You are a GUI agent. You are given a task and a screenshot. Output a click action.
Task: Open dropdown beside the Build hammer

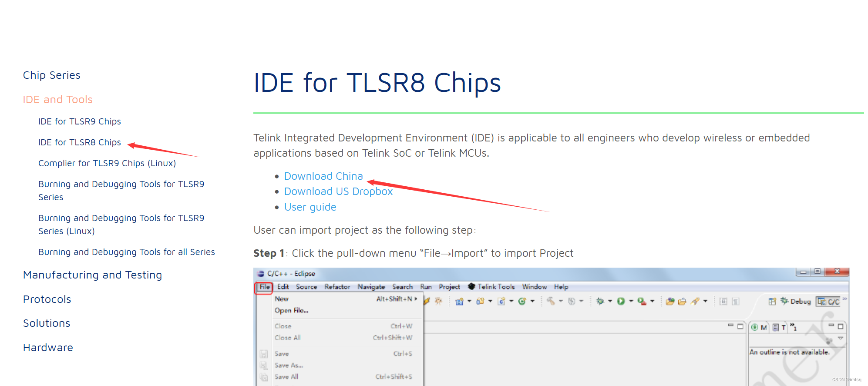(561, 301)
